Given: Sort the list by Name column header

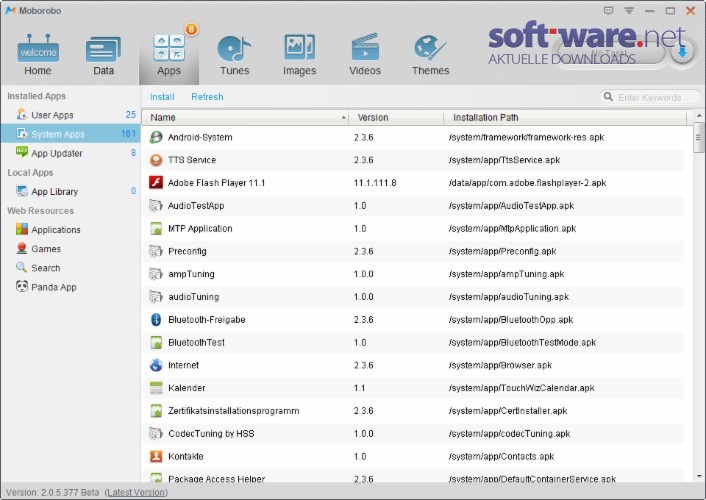Looking at the screenshot, I should 245,118.
